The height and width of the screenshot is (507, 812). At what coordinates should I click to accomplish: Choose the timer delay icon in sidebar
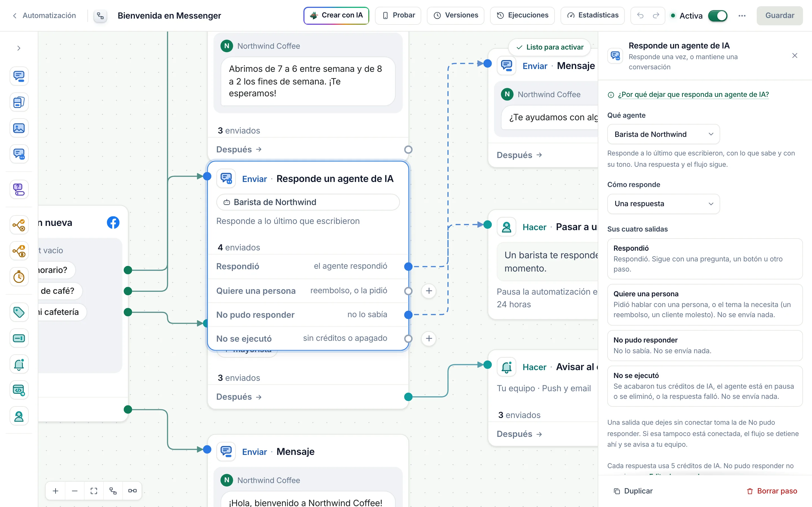19,277
